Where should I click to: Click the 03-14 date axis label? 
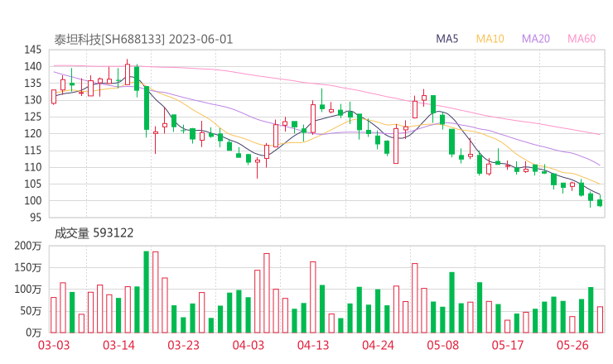coord(118,345)
